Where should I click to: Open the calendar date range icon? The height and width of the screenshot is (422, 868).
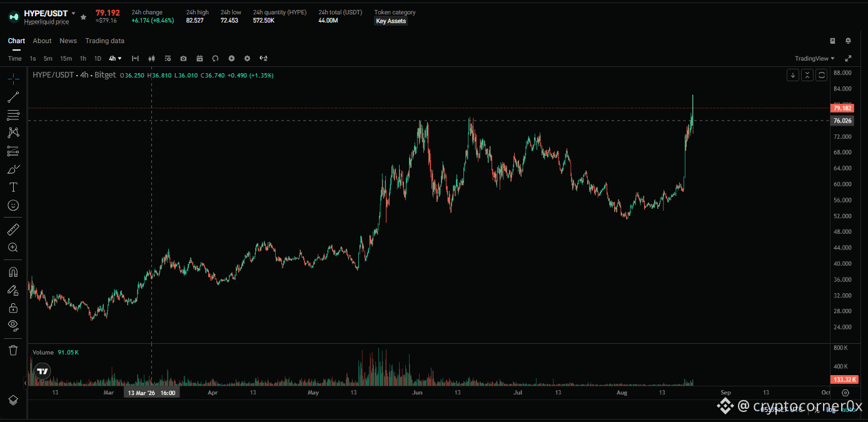[199, 58]
